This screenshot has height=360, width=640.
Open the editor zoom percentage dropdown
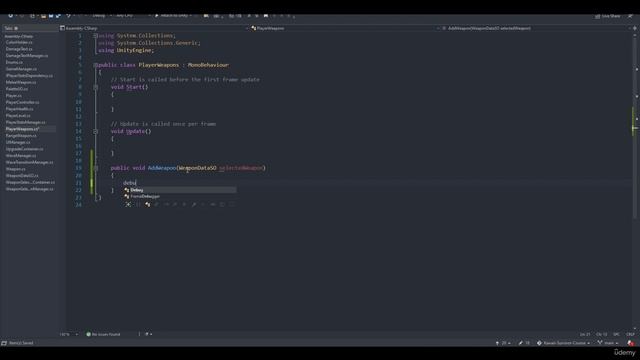pyautogui.click(x=69, y=334)
